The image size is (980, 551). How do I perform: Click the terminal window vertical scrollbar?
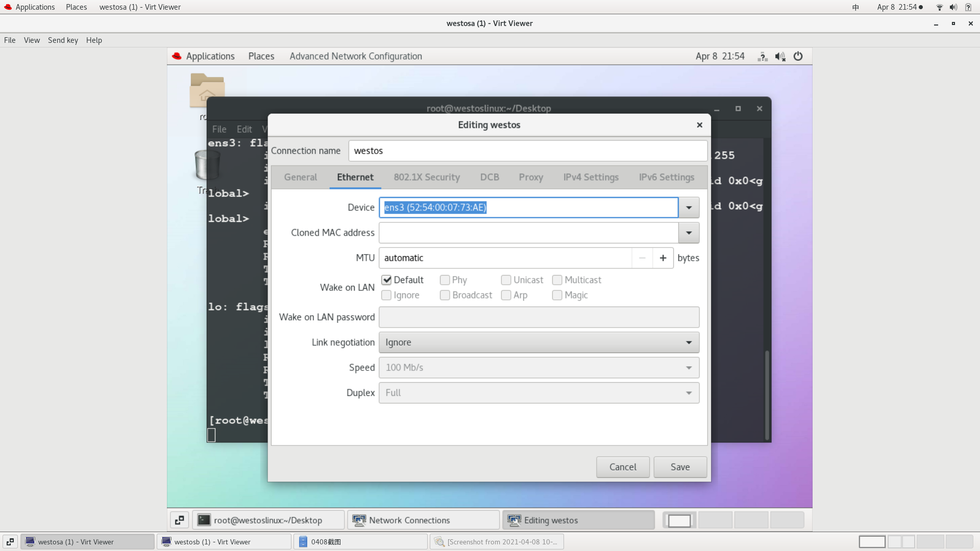[767, 395]
